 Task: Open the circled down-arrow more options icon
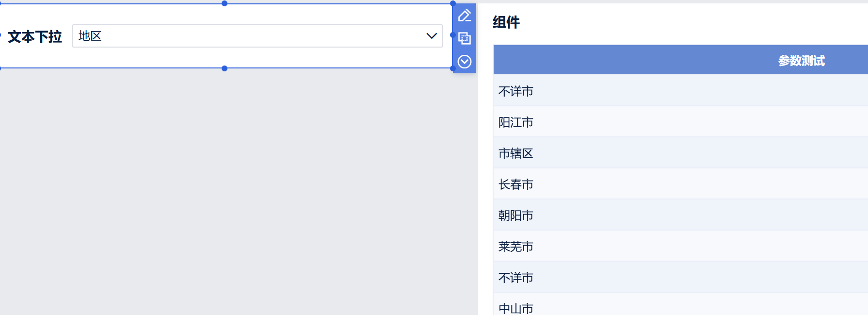(x=465, y=62)
